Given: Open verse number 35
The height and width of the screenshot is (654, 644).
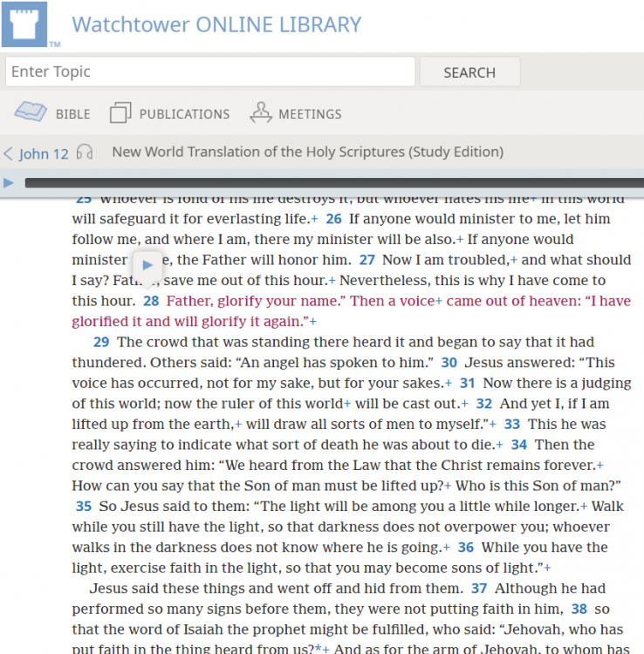Looking at the screenshot, I should point(84,507).
